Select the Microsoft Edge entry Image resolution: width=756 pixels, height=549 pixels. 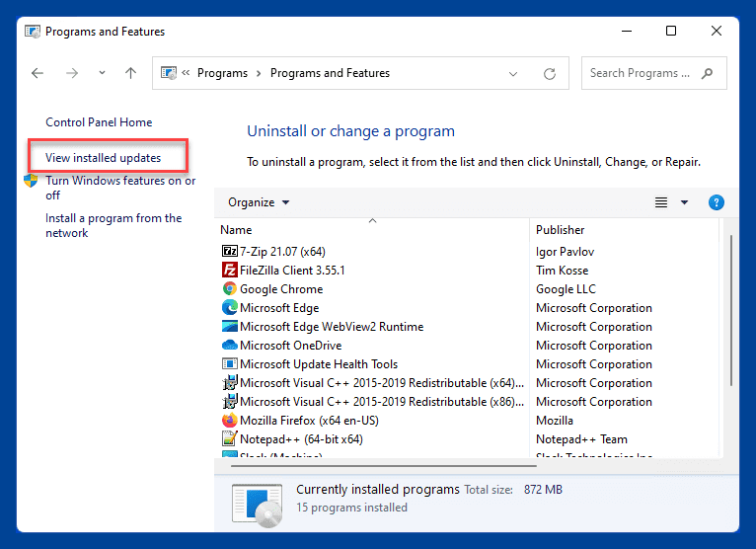point(279,308)
